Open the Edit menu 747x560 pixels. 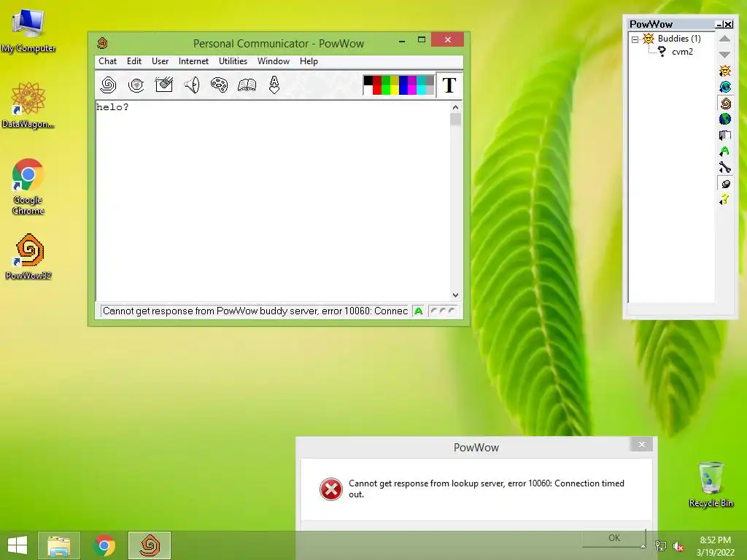click(x=134, y=61)
